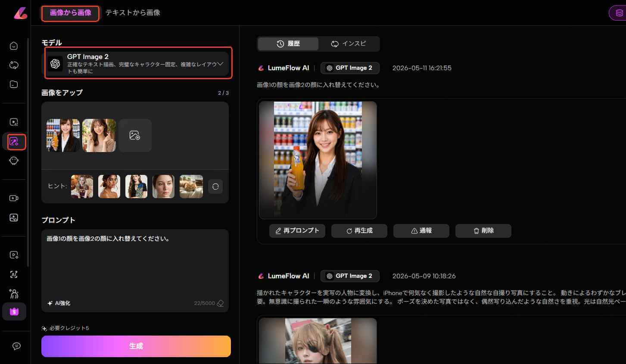
Task: Click the ヒント: label
Action: 57,186
